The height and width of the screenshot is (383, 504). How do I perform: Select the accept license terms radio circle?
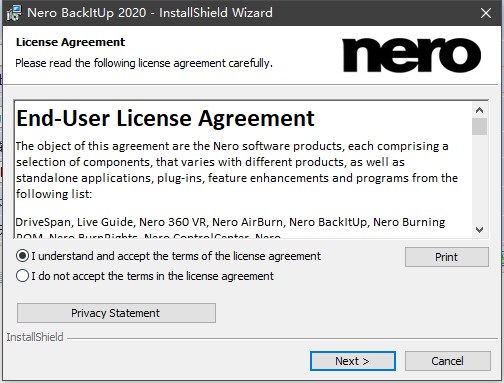pyautogui.click(x=22, y=256)
